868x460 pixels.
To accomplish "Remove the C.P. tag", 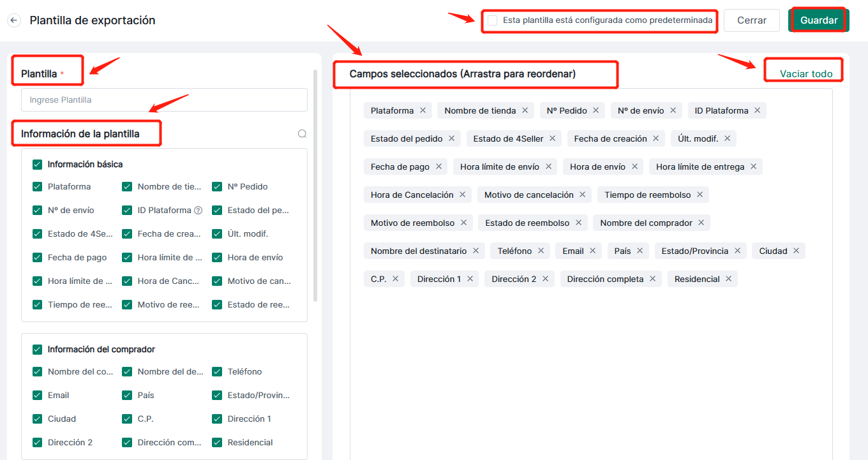I will pyautogui.click(x=395, y=279).
